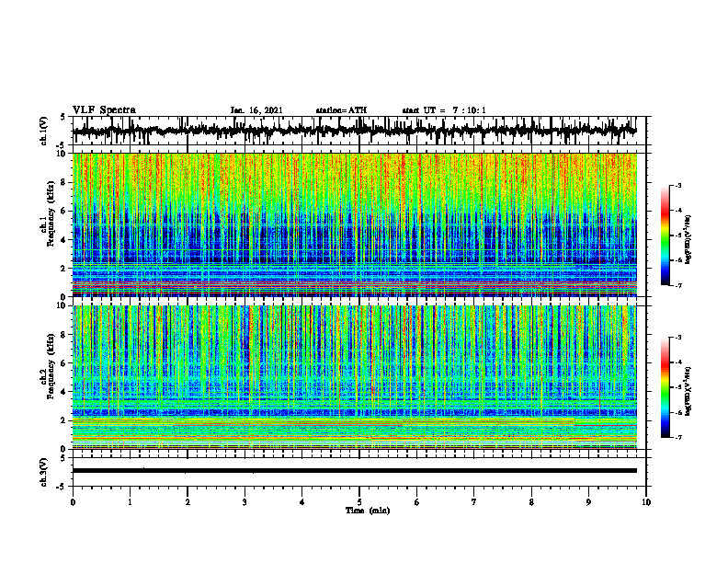Image resolution: width=728 pixels, height=563 pixels.
Task: Click the "-3" label on ch.2 color bar
Action: 678,338
